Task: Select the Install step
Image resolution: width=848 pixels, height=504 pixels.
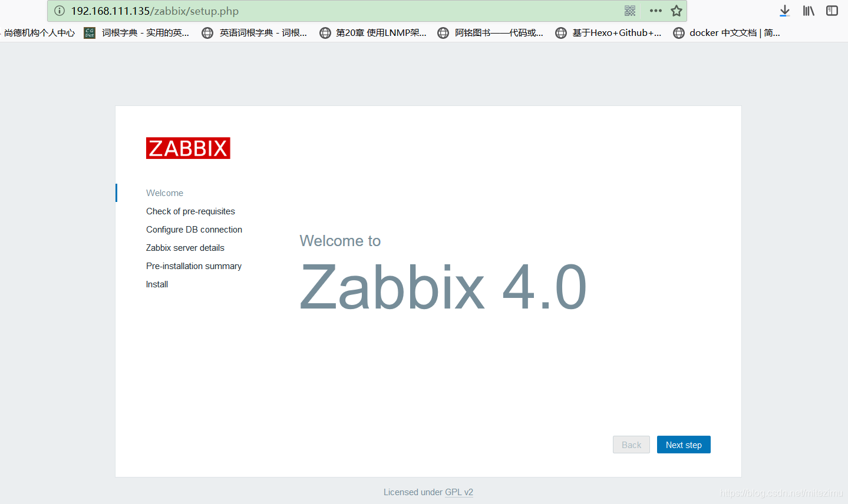Action: pyautogui.click(x=157, y=284)
